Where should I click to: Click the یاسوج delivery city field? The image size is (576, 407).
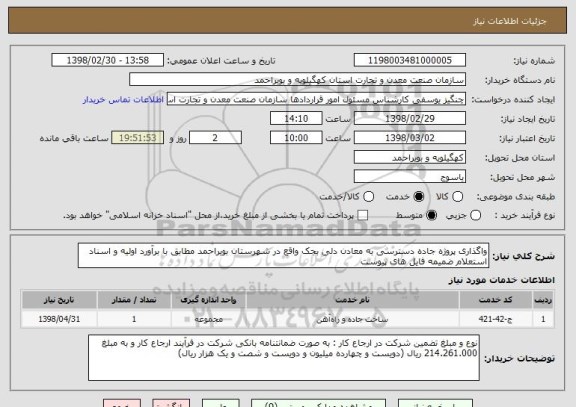tap(410, 177)
